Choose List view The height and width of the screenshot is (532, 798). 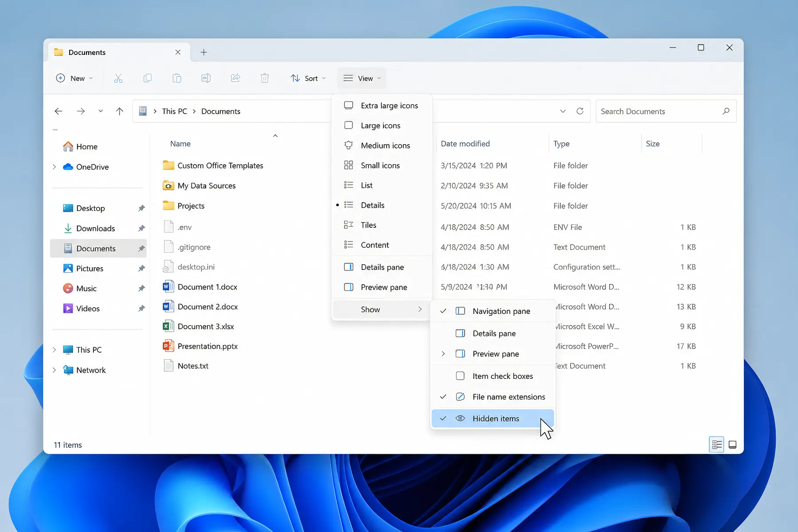(382, 185)
